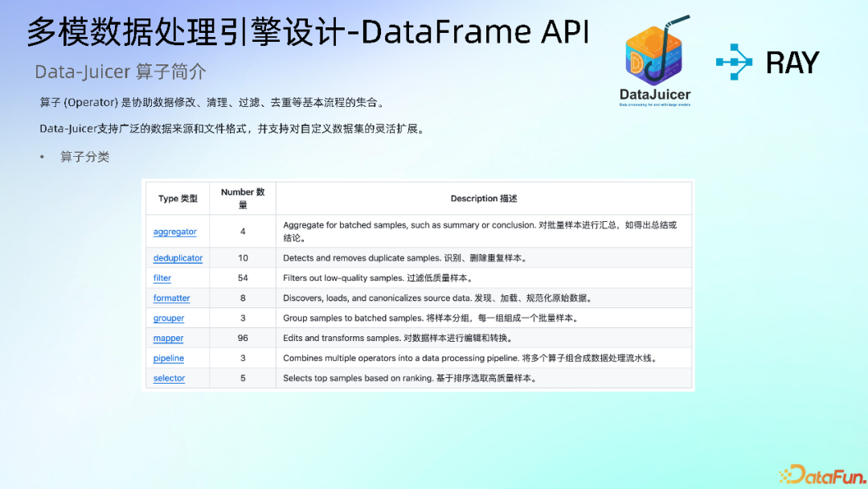Follow the filter operator link
The height and width of the screenshot is (489, 868).
(x=162, y=277)
